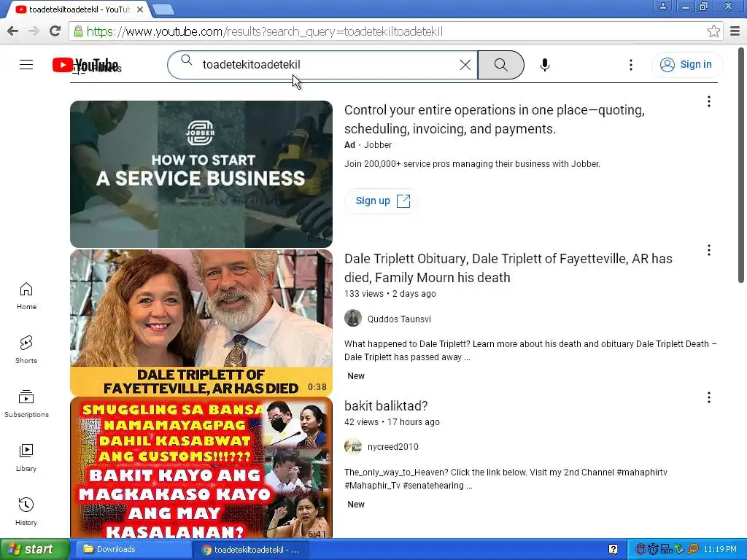
Task: Open the Jobber ad options three-dot menu
Action: pyautogui.click(x=709, y=101)
